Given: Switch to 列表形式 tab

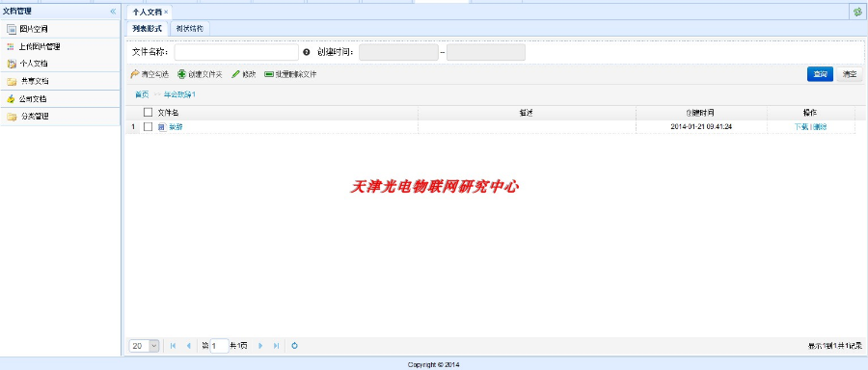Looking at the screenshot, I should [147, 28].
